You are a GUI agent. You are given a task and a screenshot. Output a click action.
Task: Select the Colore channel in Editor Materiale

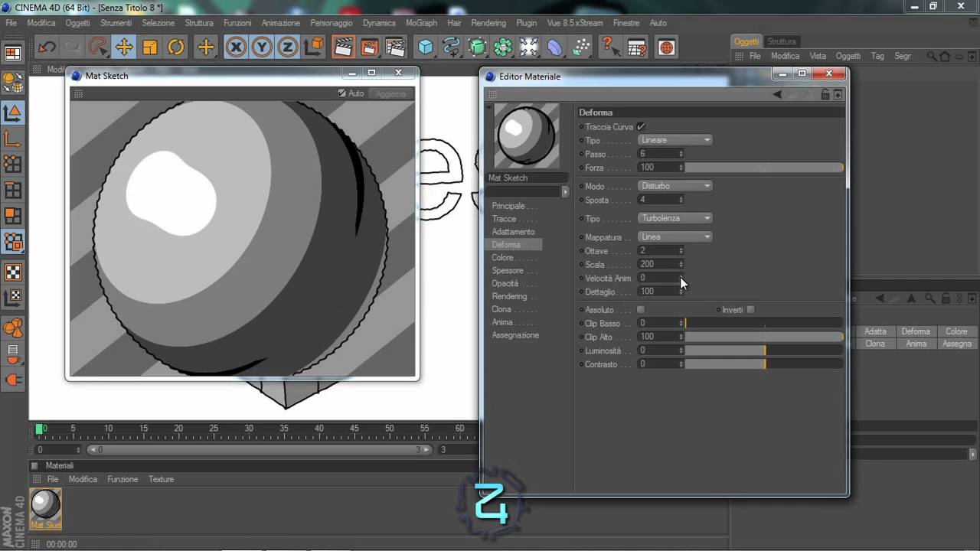click(x=508, y=257)
